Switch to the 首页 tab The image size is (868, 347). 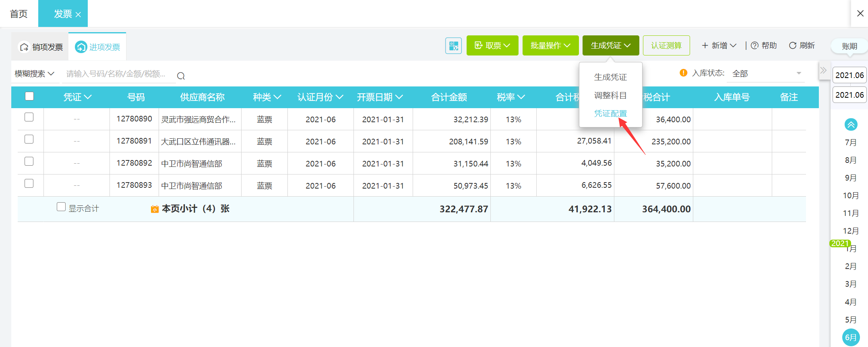pos(19,14)
